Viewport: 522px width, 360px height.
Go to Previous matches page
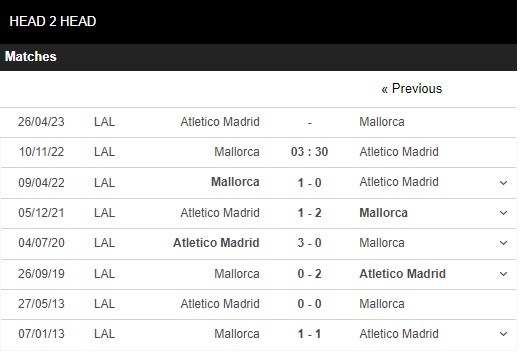(x=412, y=89)
